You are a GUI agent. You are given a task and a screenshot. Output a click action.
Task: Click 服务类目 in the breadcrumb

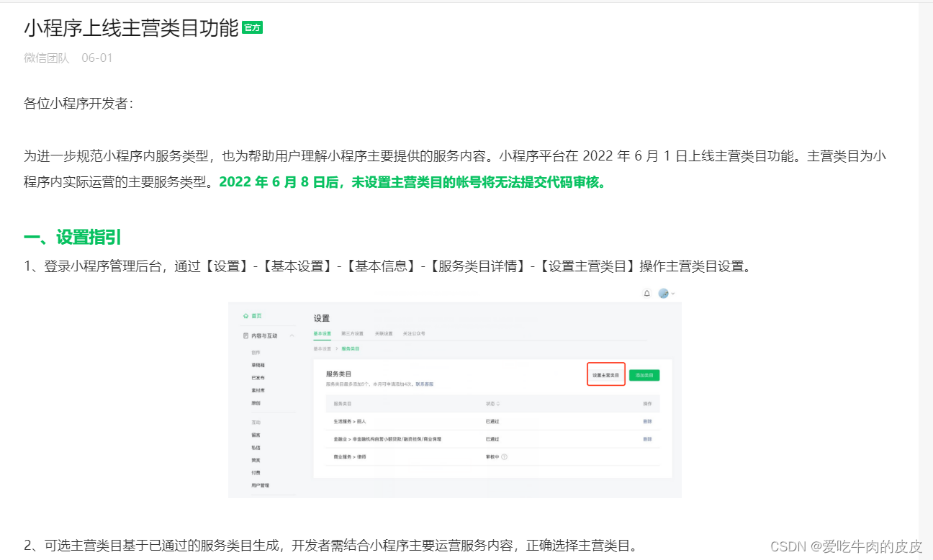350,348
